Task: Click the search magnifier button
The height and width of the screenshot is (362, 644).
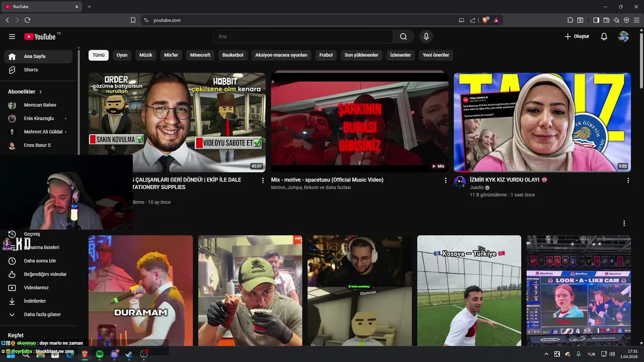Action: click(404, 37)
